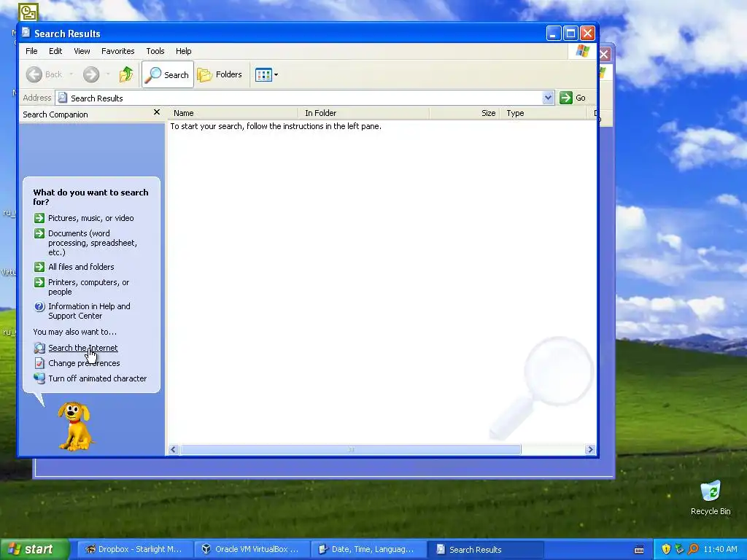Open the Favorites menu

click(117, 51)
